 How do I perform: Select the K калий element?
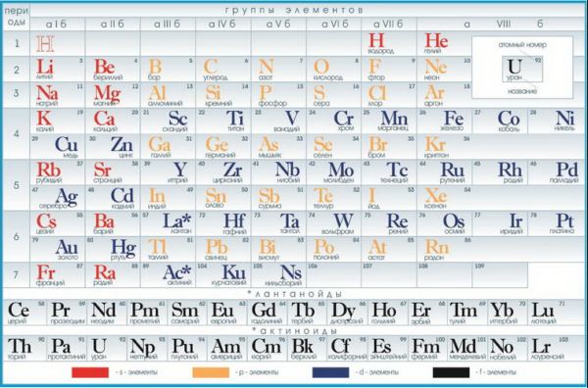58,121
